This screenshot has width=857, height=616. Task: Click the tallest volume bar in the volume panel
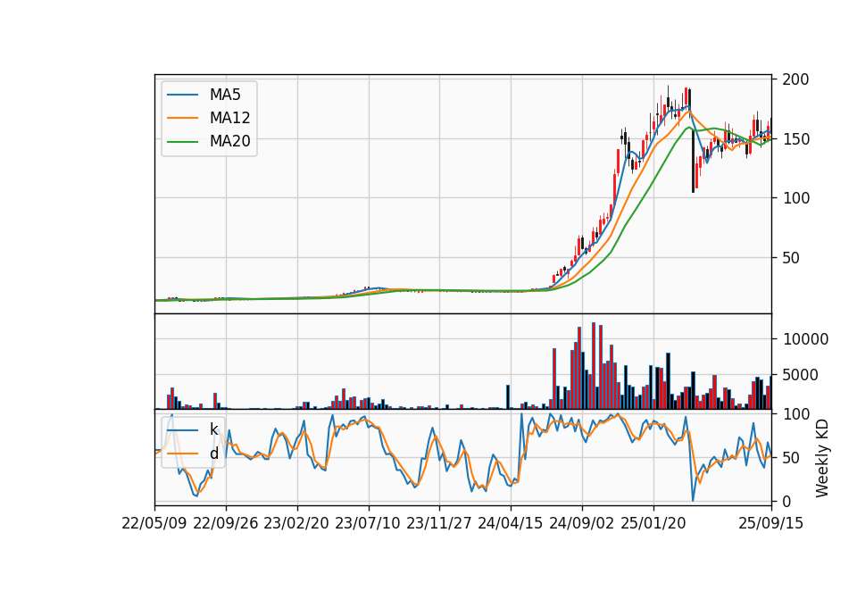[x=594, y=366]
